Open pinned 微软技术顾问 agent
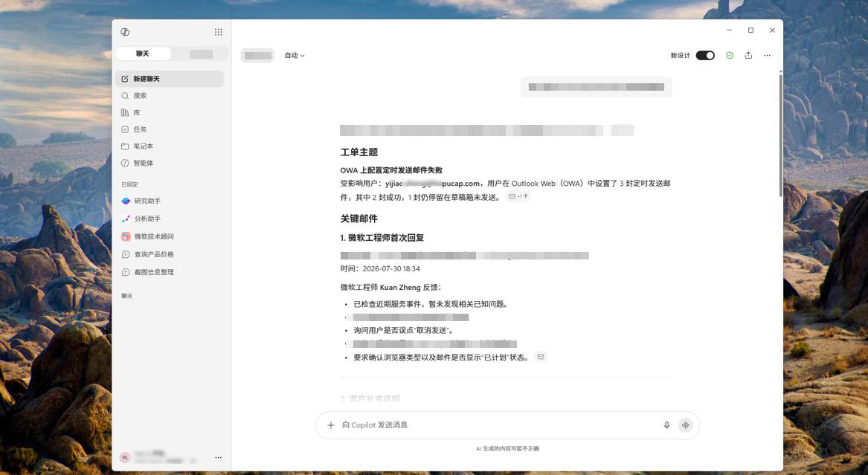 [x=170, y=236]
